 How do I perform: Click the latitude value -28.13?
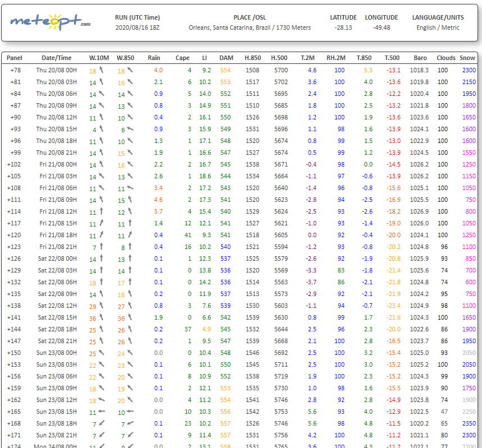[x=343, y=27]
